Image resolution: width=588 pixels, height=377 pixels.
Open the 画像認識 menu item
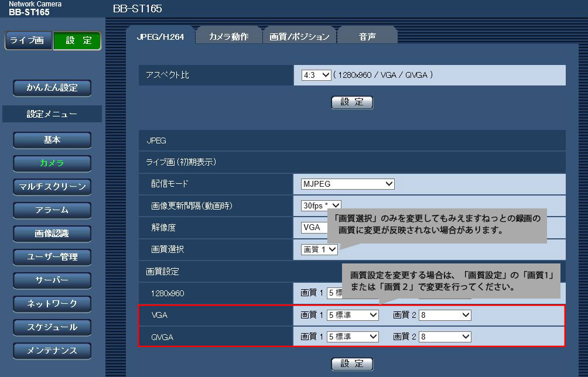52,234
